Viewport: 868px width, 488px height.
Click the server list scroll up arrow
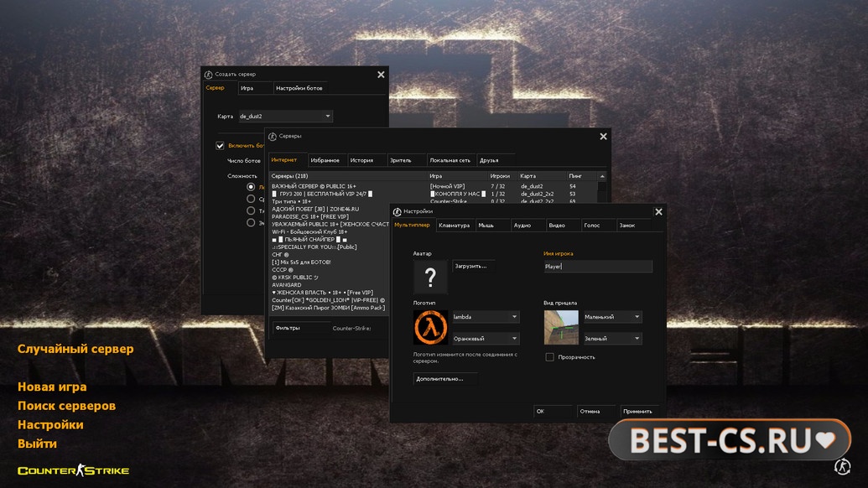click(x=602, y=176)
